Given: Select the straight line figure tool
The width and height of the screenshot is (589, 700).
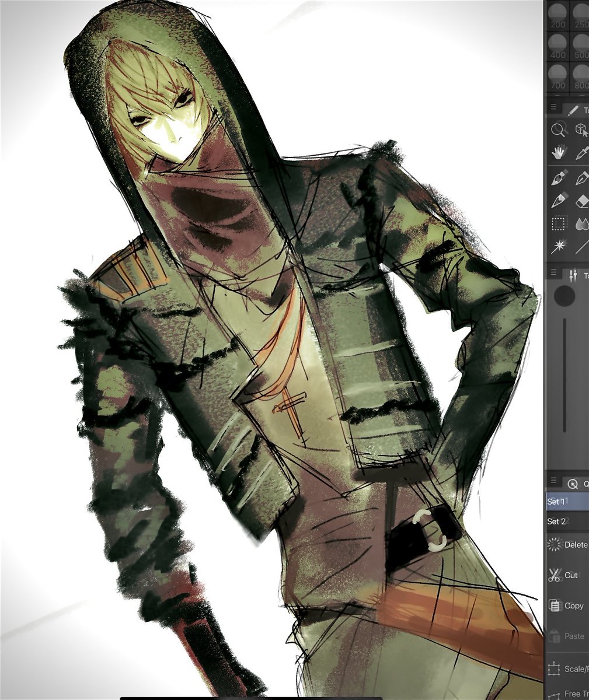Looking at the screenshot, I should click(582, 247).
